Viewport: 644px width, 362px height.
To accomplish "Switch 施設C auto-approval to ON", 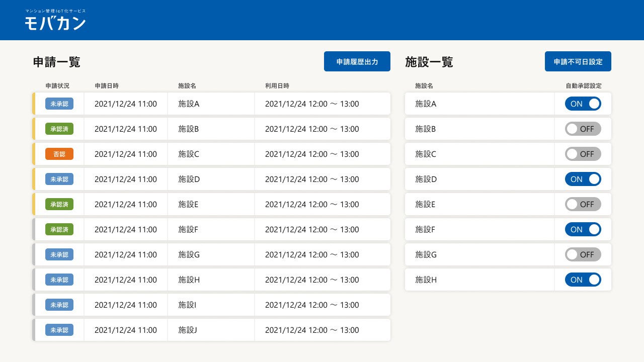I will (x=583, y=154).
